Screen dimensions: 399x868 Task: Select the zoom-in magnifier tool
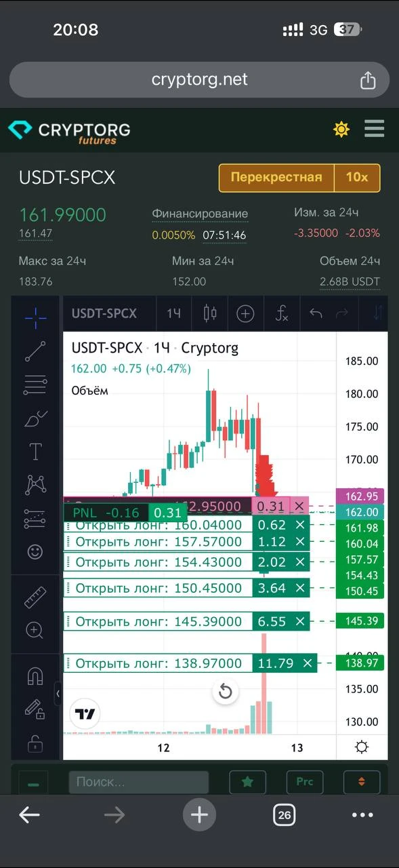tap(35, 630)
